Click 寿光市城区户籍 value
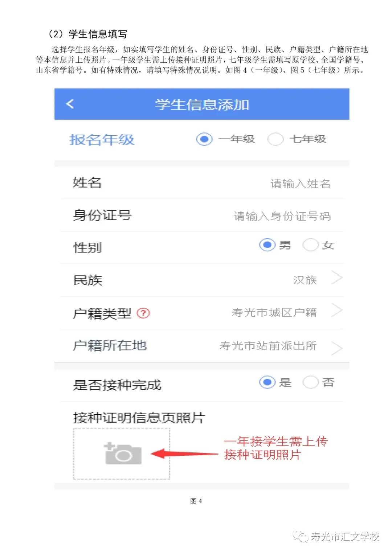 tap(274, 312)
